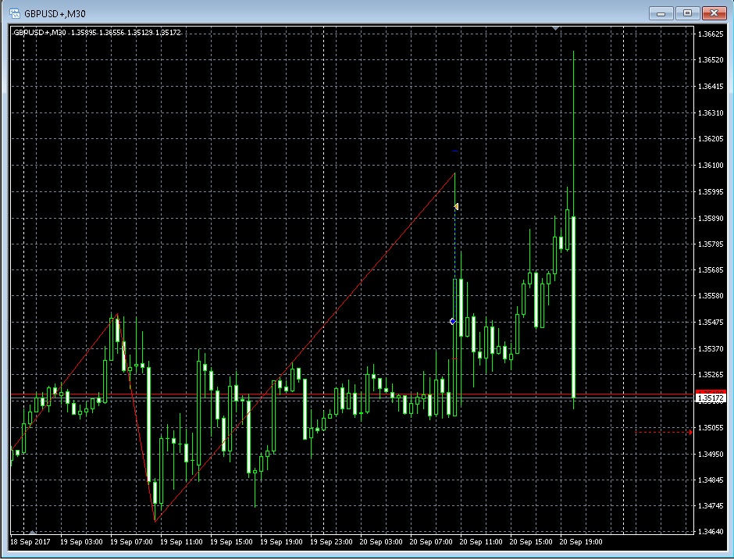
Task: Click the 1.35055 price scale label
Action: (710, 428)
